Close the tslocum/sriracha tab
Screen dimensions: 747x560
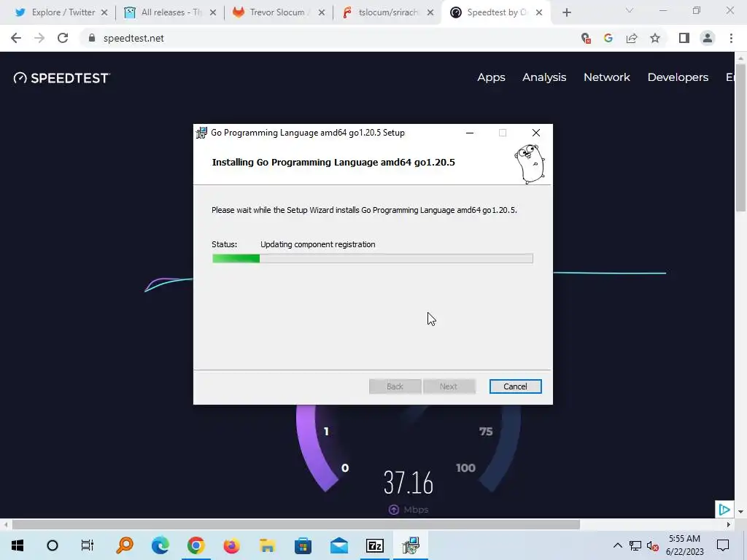(430, 12)
